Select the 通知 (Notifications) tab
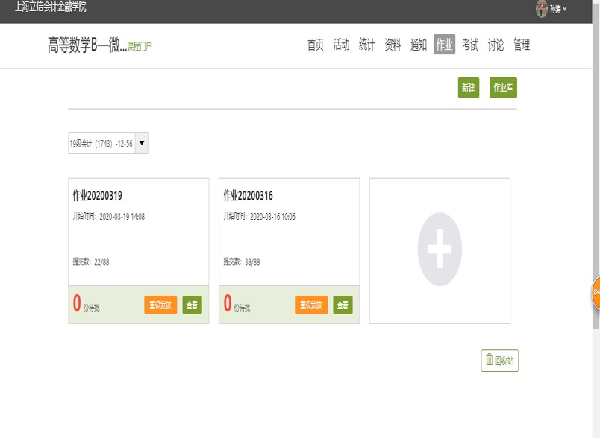This screenshot has width=600, height=438. (418, 45)
